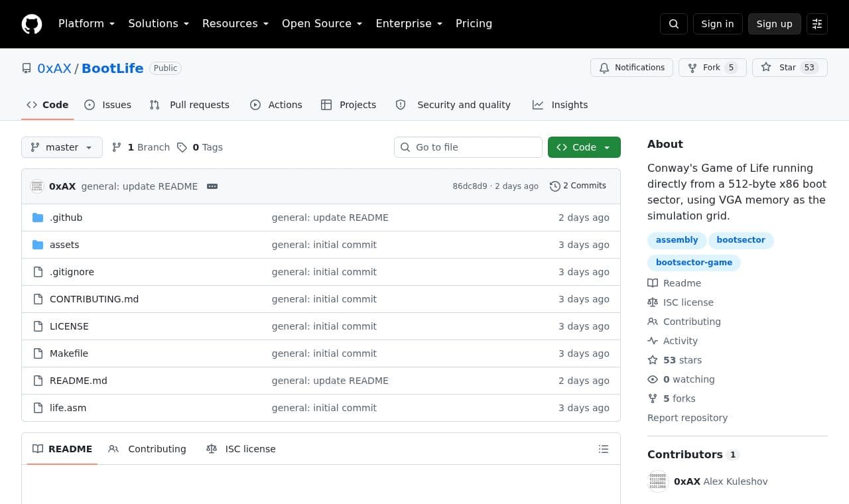Open the Notifications bell button
This screenshot has height=504, width=849.
(x=631, y=68)
